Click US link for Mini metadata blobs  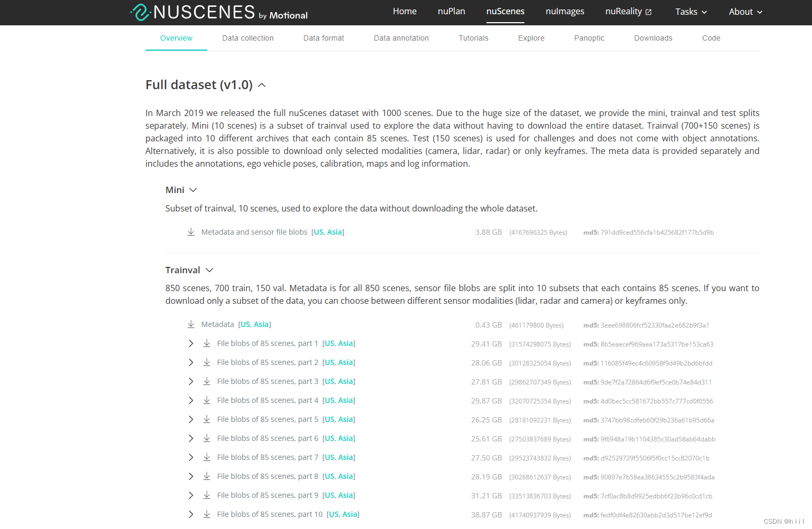pyautogui.click(x=319, y=232)
